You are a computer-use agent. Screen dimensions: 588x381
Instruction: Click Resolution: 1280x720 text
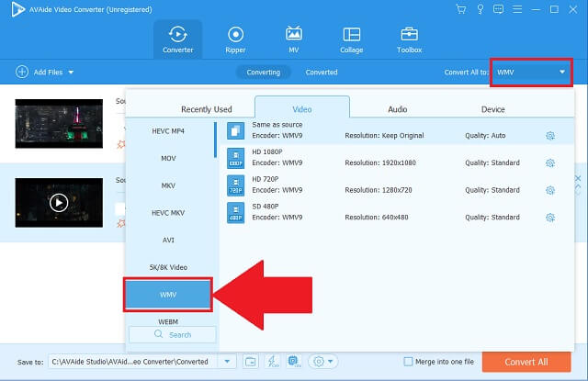tap(379, 190)
